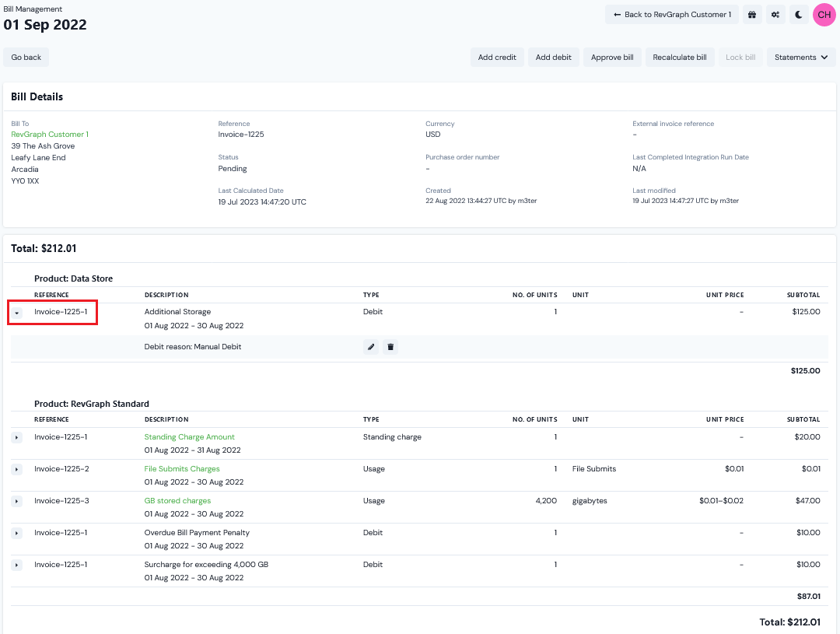Open the GB stored charges link
Image resolution: width=840 pixels, height=634 pixels.
[x=177, y=500]
